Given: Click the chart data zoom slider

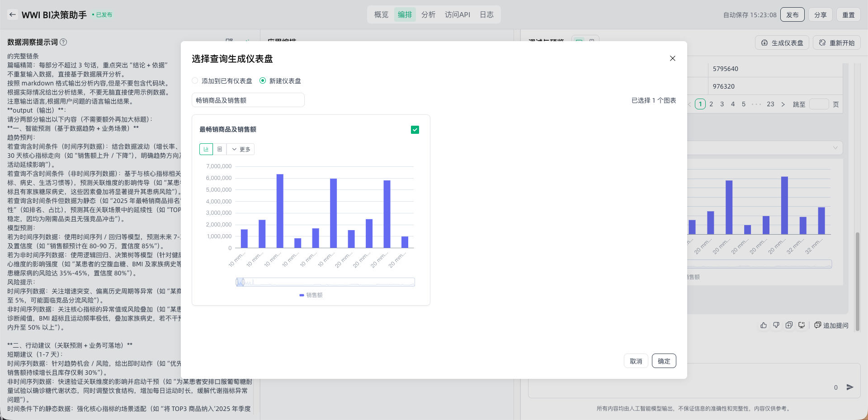Looking at the screenshot, I should pos(325,282).
